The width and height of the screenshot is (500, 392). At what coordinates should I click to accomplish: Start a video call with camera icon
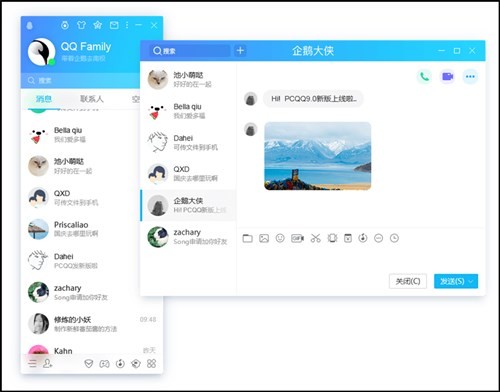(x=447, y=77)
